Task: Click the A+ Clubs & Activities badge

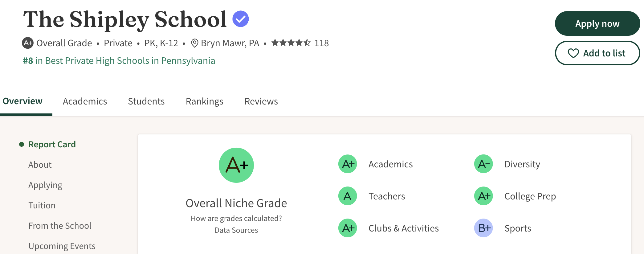Action: click(348, 228)
